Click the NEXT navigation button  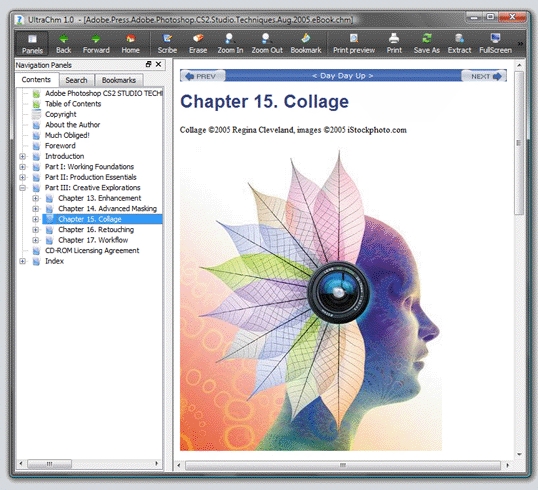tap(484, 76)
